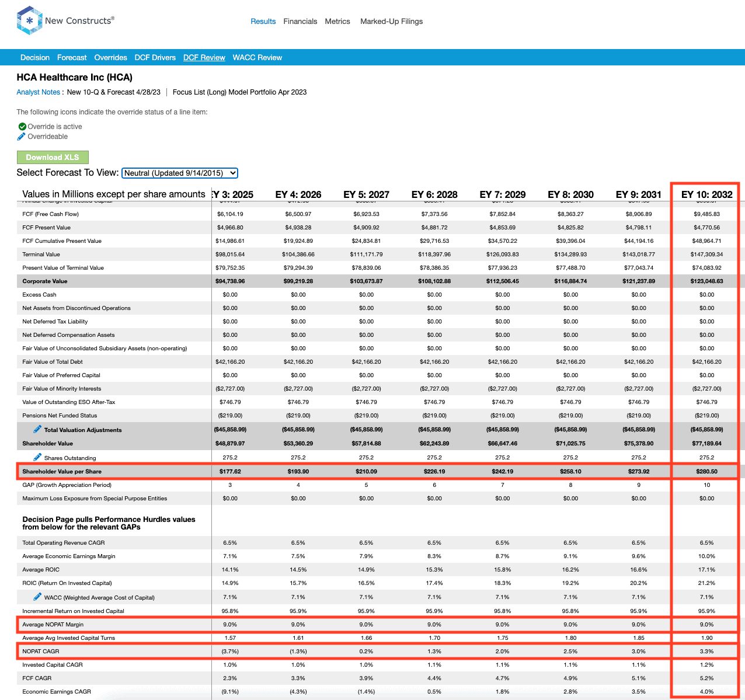The width and height of the screenshot is (745, 700).
Task: Switch to the DCF Review tab
Action: (x=204, y=58)
